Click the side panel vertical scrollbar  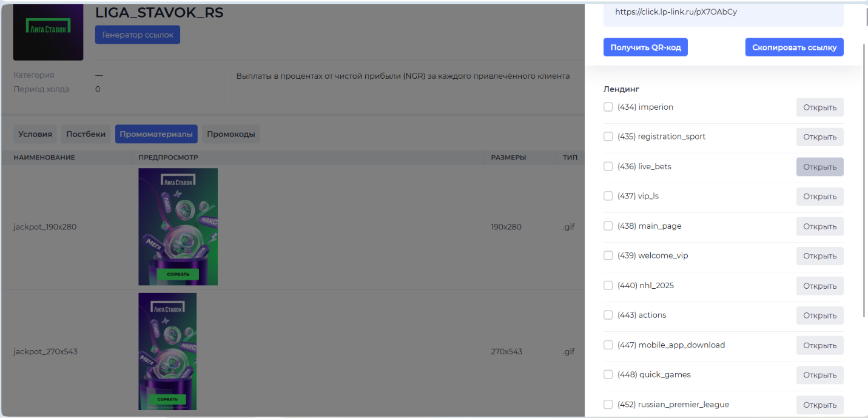click(864, 182)
